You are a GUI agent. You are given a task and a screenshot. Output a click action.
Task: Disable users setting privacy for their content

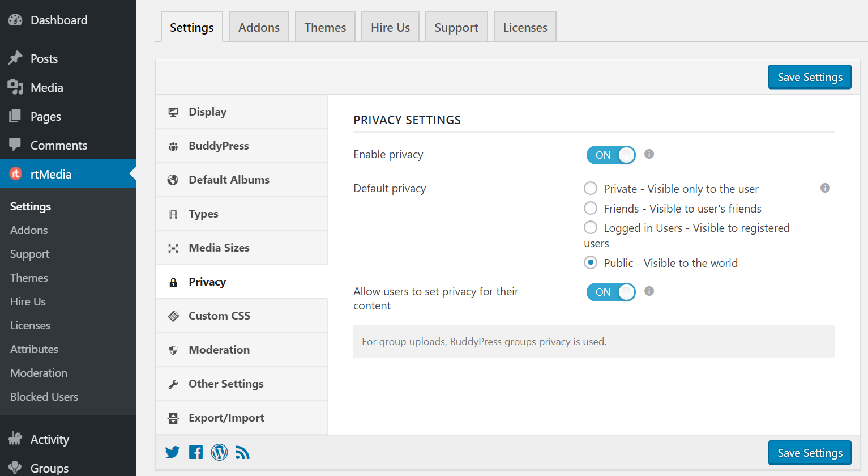click(611, 292)
